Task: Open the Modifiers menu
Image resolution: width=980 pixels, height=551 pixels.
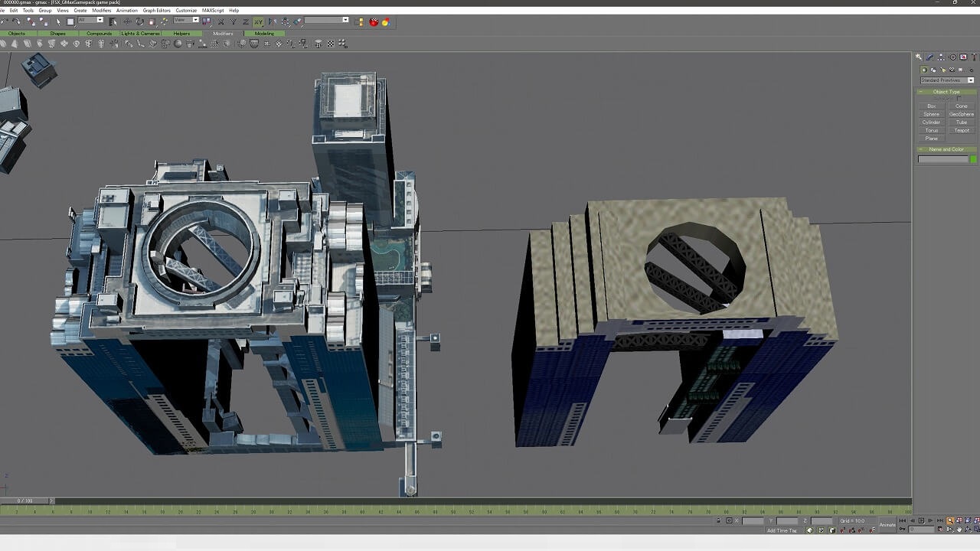Action: (101, 11)
